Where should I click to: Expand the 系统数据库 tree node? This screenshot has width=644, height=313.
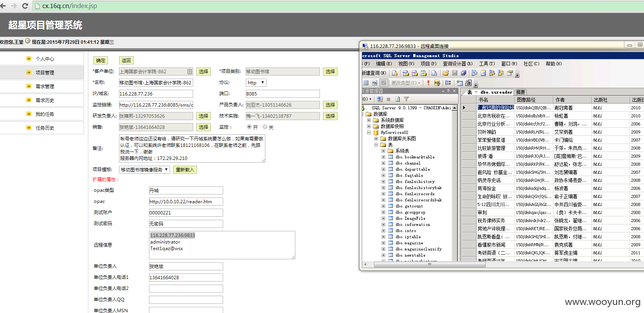[369, 120]
